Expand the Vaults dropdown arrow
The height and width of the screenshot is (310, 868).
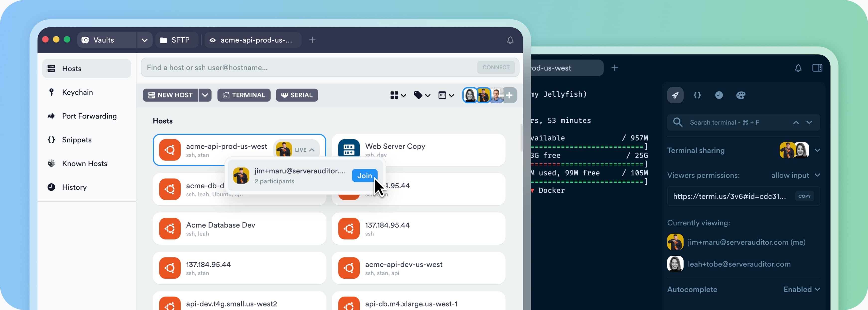tap(145, 40)
